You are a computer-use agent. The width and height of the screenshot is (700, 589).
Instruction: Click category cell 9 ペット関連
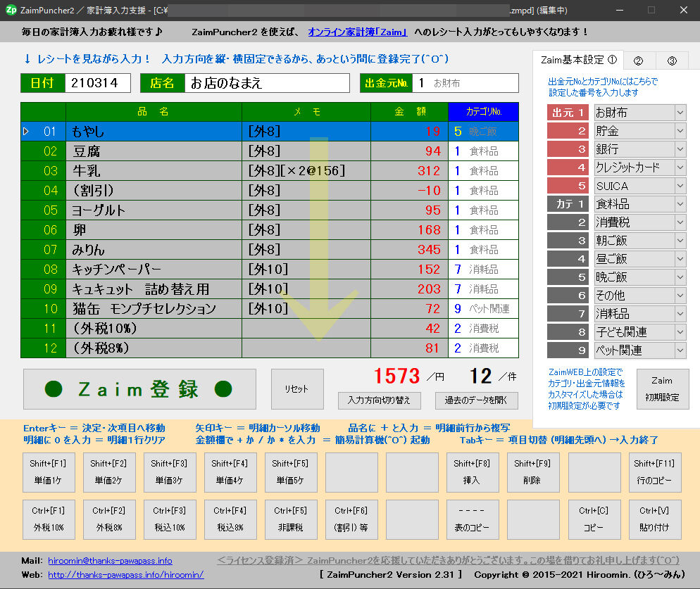pos(484,309)
